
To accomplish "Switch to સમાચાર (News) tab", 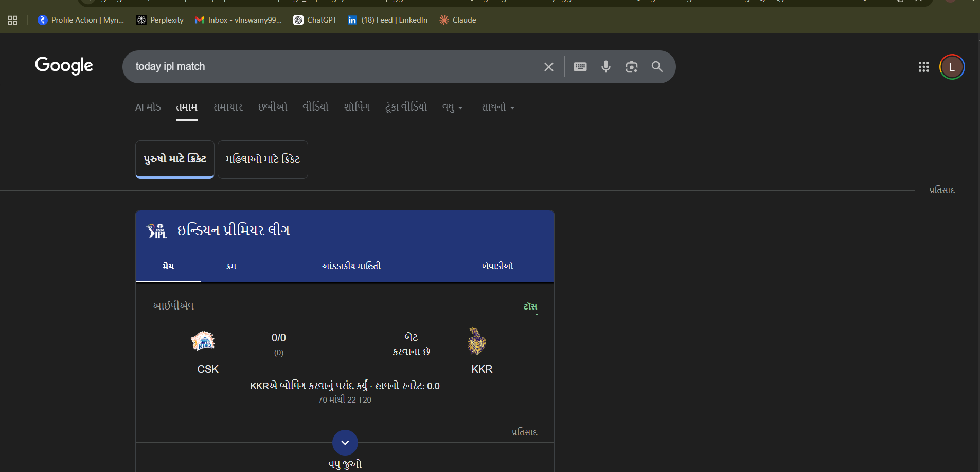I will (x=228, y=107).
